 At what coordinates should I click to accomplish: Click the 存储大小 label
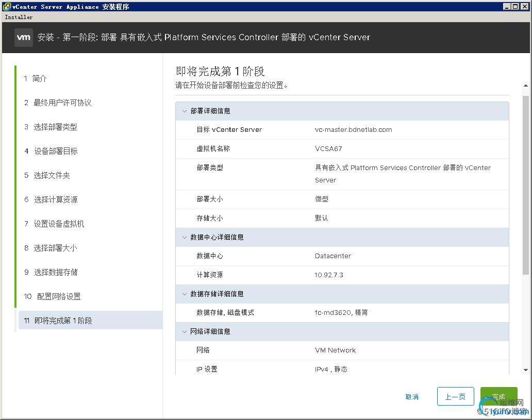(x=210, y=218)
